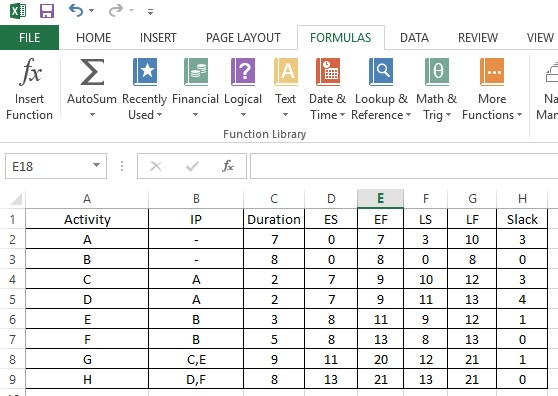Select Duration value 5 in row 7

[274, 339]
